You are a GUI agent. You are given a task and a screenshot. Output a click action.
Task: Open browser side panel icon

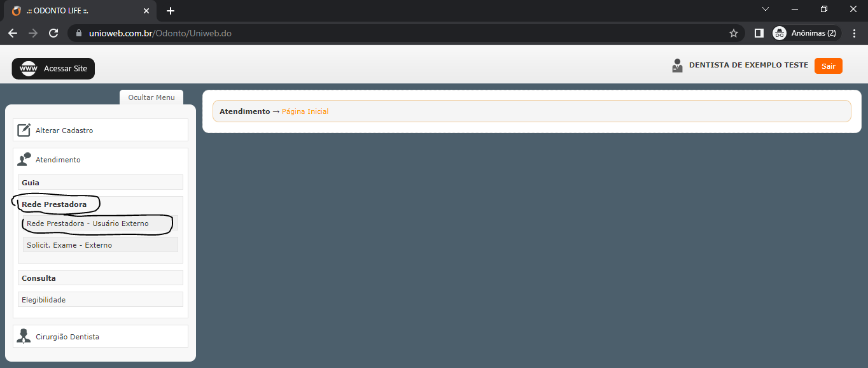(x=759, y=33)
